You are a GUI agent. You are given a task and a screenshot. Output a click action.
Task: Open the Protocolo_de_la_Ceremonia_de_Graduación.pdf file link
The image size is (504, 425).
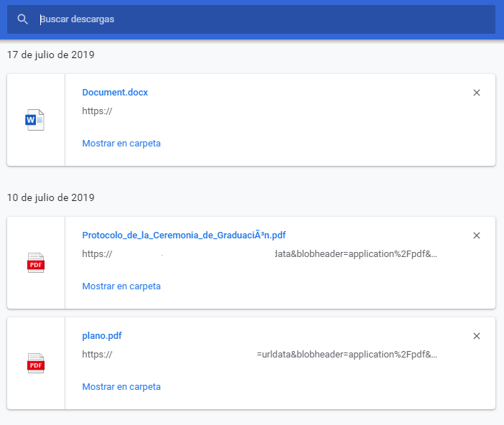pyautogui.click(x=184, y=235)
